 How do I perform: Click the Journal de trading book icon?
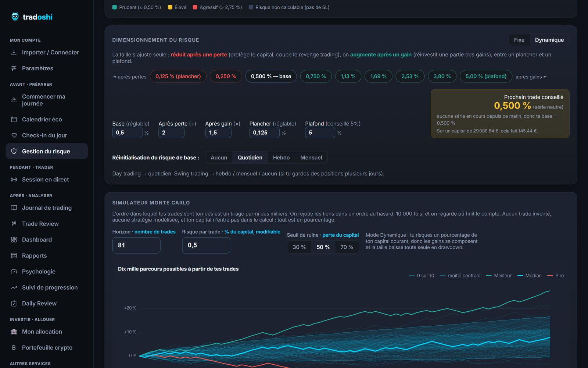(14, 208)
